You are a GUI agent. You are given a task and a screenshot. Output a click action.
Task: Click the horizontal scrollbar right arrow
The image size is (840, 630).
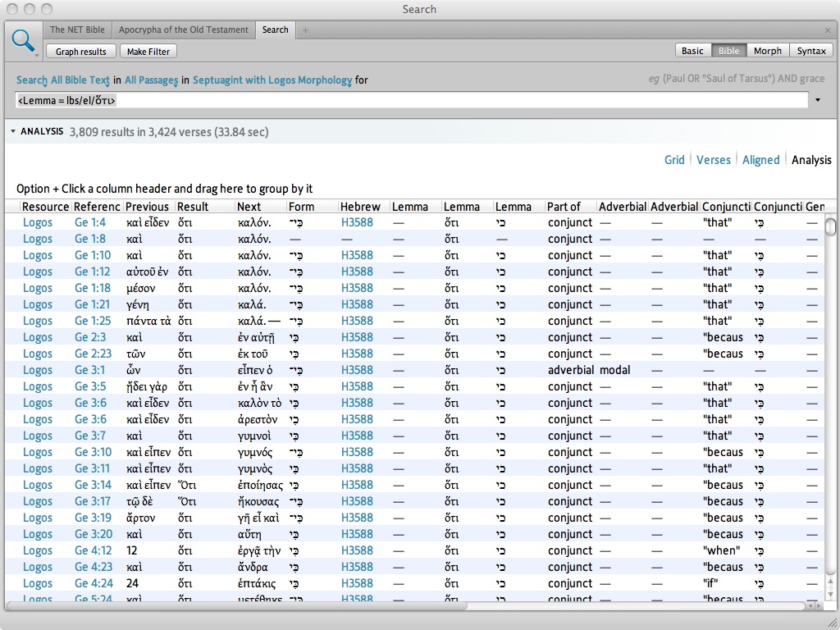[x=817, y=606]
